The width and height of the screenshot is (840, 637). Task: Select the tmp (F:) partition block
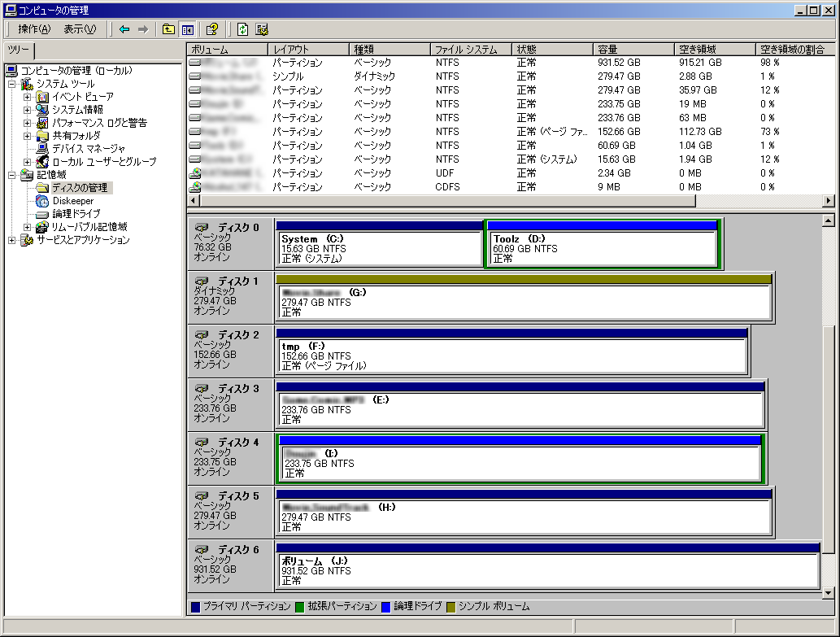pyautogui.click(x=512, y=351)
